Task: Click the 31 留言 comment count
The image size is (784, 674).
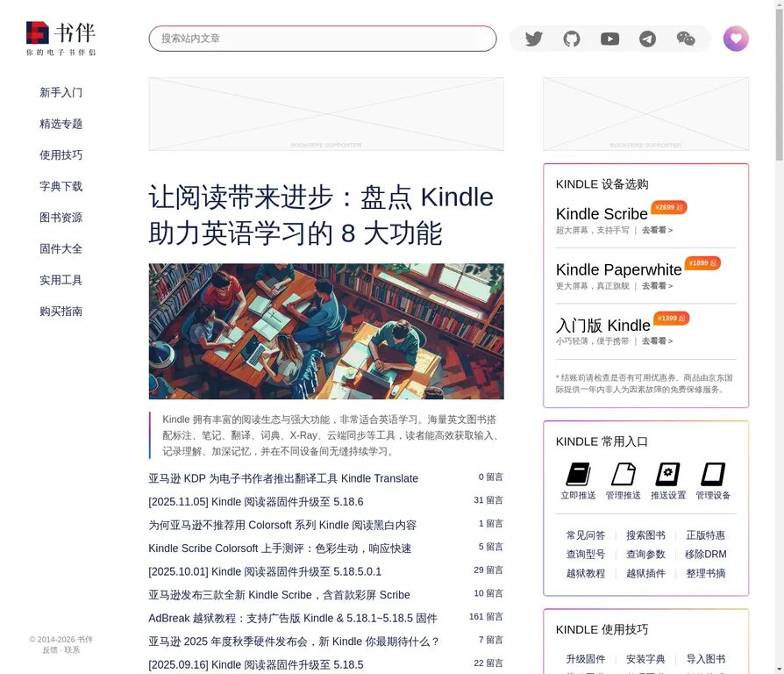Action: pyautogui.click(x=488, y=500)
